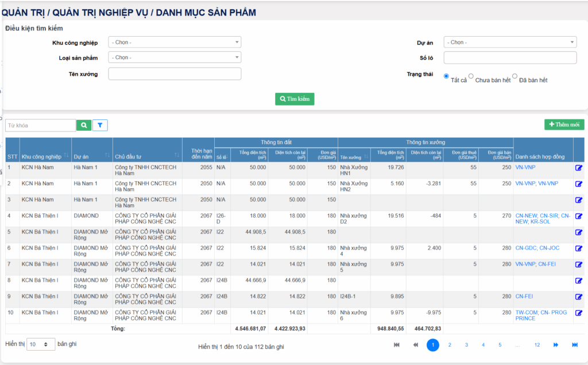588x365 pixels.
Task: Click edit icon for row 4 DIAMOND
Action: click(578, 216)
